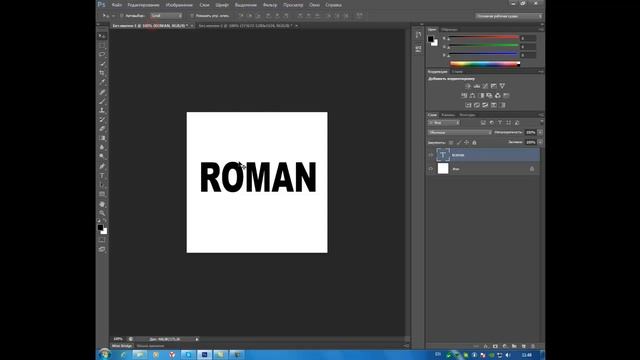Add an Invert adjustment layer

468,105
